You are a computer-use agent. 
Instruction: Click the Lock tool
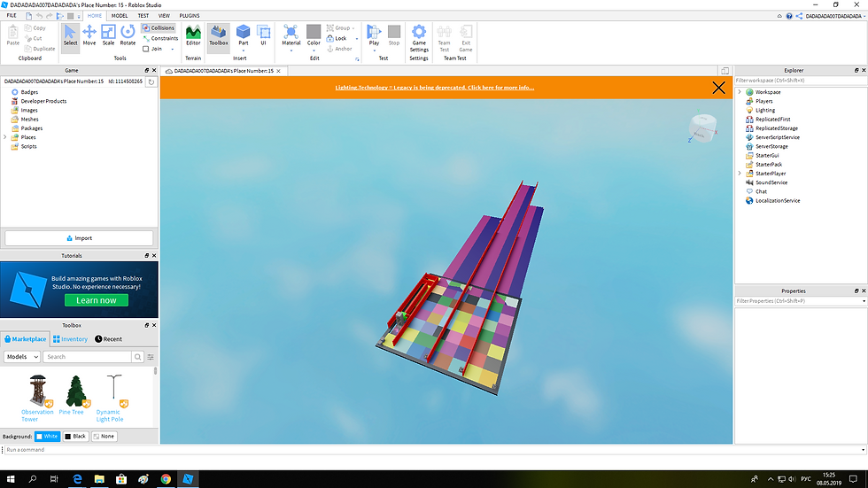point(337,38)
